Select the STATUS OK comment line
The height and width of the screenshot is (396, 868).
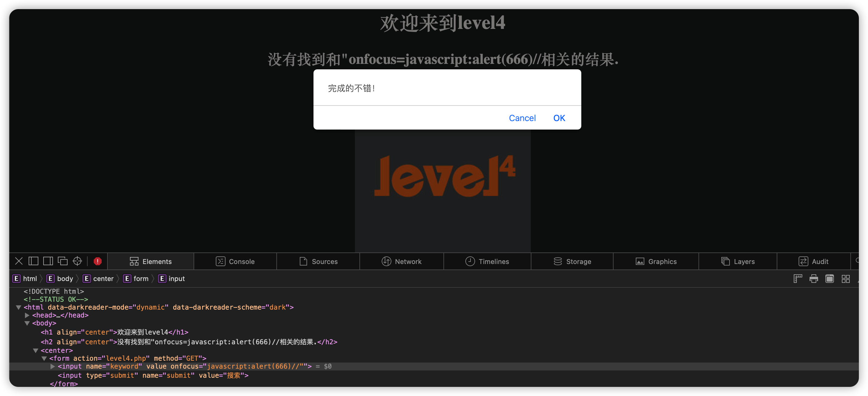[56, 299]
